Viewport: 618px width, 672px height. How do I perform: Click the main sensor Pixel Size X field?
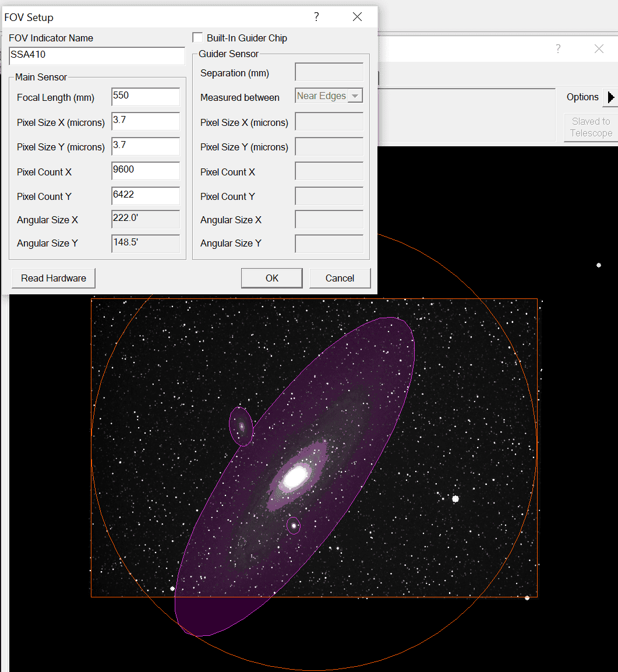[146, 121]
